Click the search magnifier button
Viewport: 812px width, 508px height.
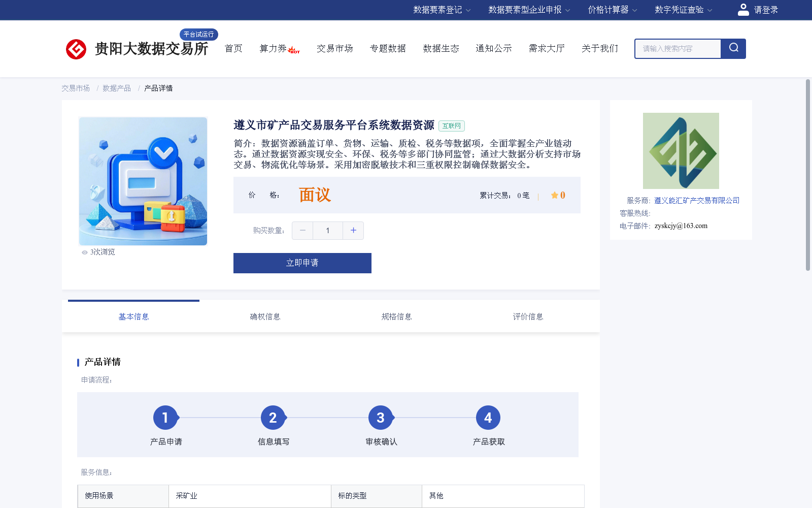coord(733,49)
